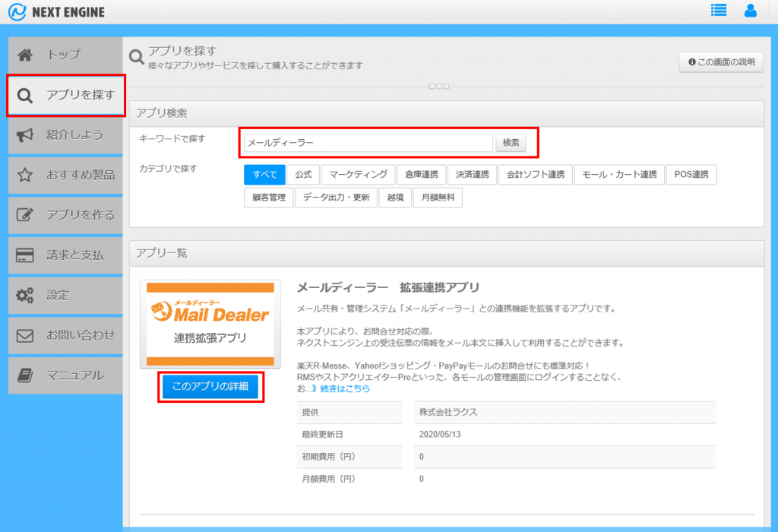Open the user account icon
The image size is (778, 532).
click(750, 11)
